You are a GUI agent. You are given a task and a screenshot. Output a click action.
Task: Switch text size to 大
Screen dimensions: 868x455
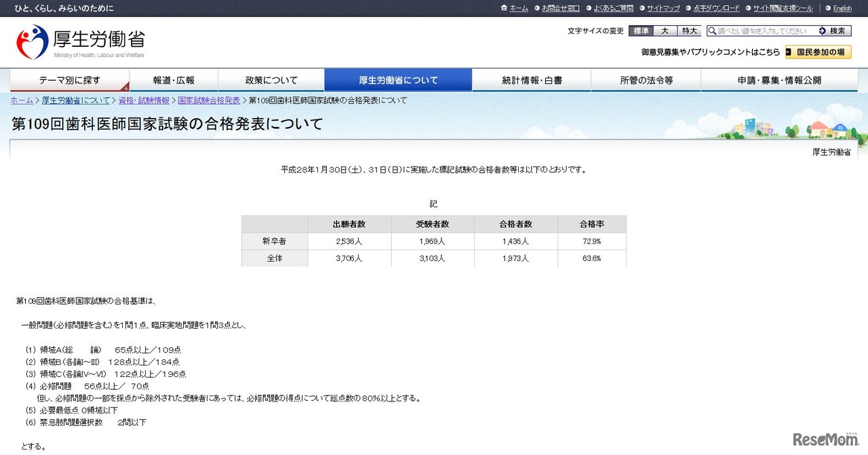pos(665,31)
